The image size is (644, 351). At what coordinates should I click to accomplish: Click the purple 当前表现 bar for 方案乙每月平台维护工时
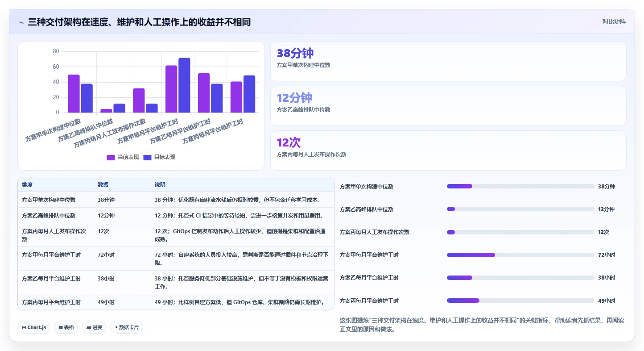tap(204, 93)
